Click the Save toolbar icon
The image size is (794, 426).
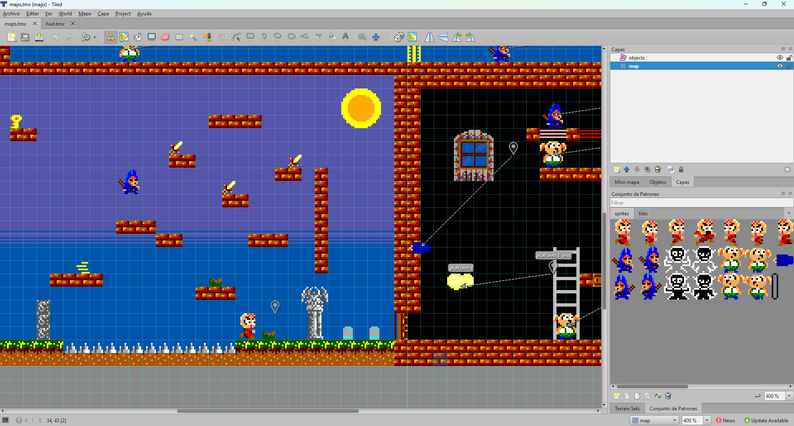pos(39,37)
